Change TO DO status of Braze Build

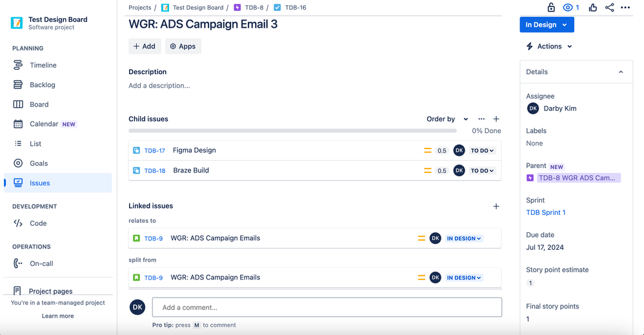tap(482, 170)
